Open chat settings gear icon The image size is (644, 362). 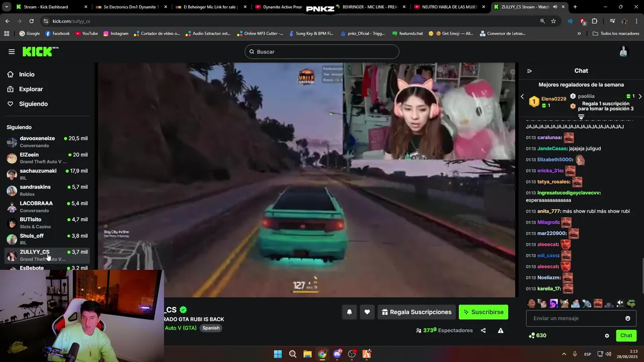[607, 336]
